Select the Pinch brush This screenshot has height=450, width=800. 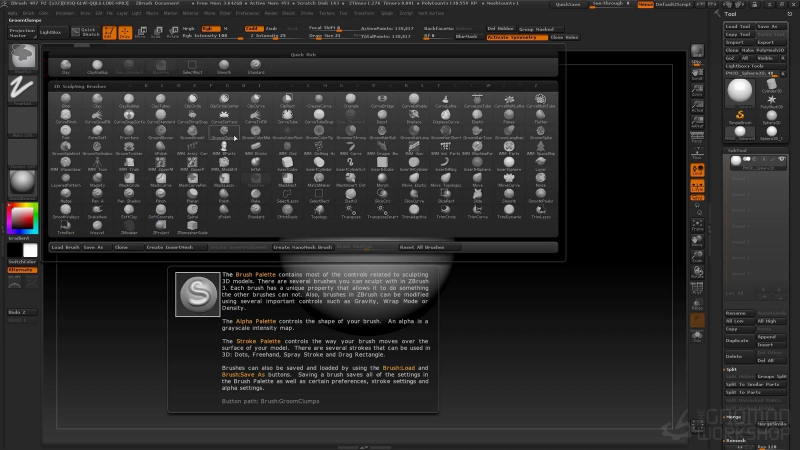pos(161,195)
